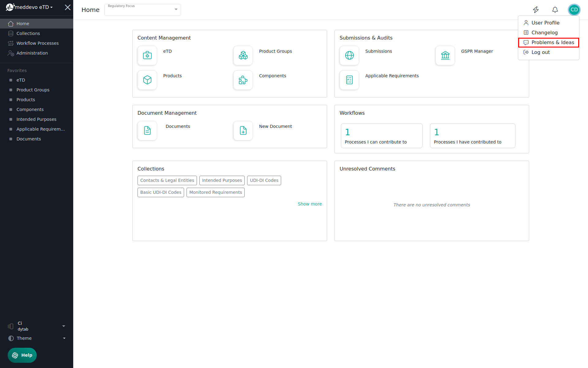Open the GSPR Manager building icon
Viewport: 588px width, 368px height.
coord(445,56)
